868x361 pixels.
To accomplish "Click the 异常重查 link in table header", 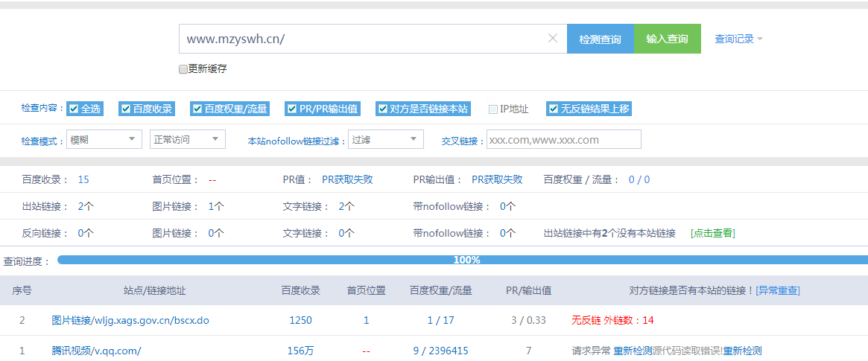I will click(x=778, y=290).
